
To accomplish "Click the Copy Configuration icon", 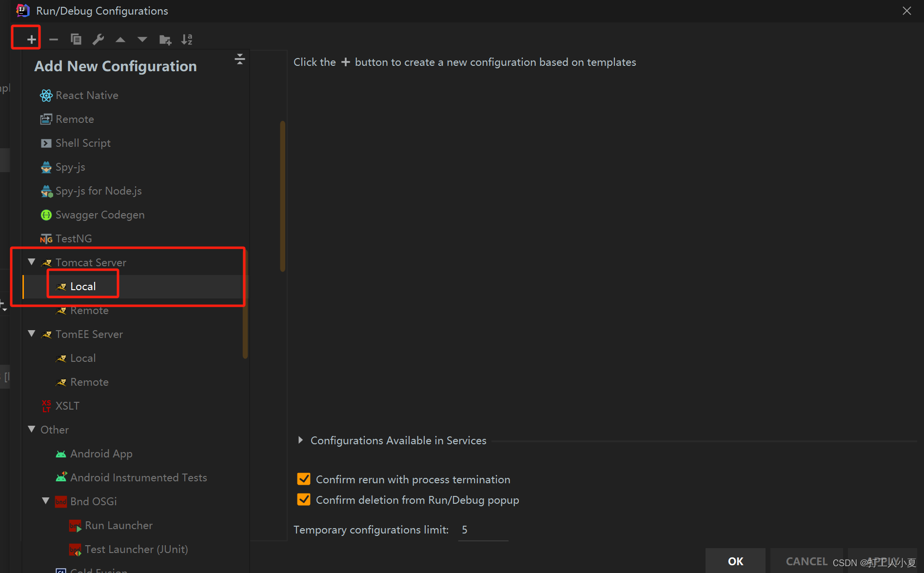I will point(76,40).
